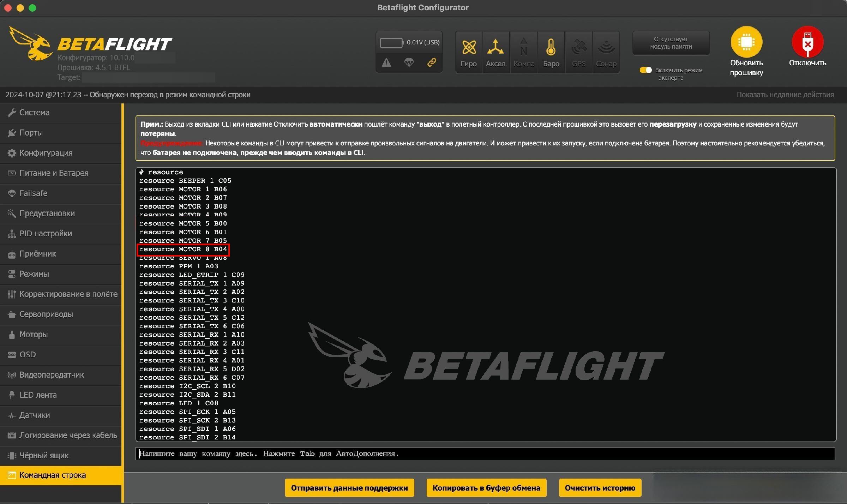This screenshot has height=504, width=847.
Task: Click Показать недавние действия link
Action: tap(785, 95)
